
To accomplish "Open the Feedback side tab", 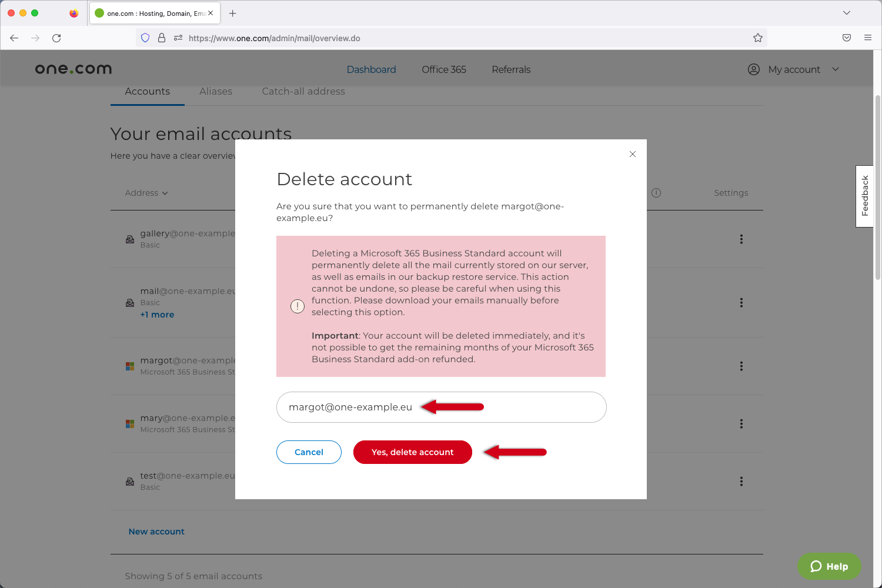I will coord(864,196).
